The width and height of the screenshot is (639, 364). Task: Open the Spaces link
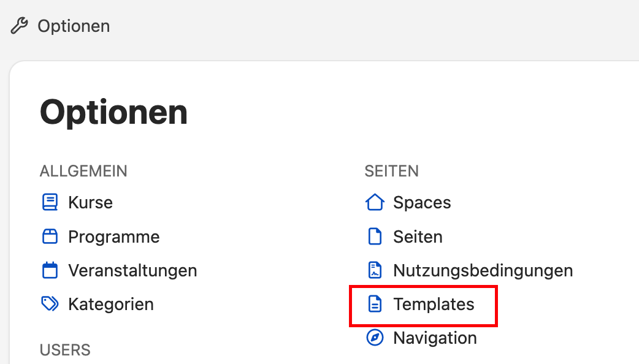(x=422, y=203)
